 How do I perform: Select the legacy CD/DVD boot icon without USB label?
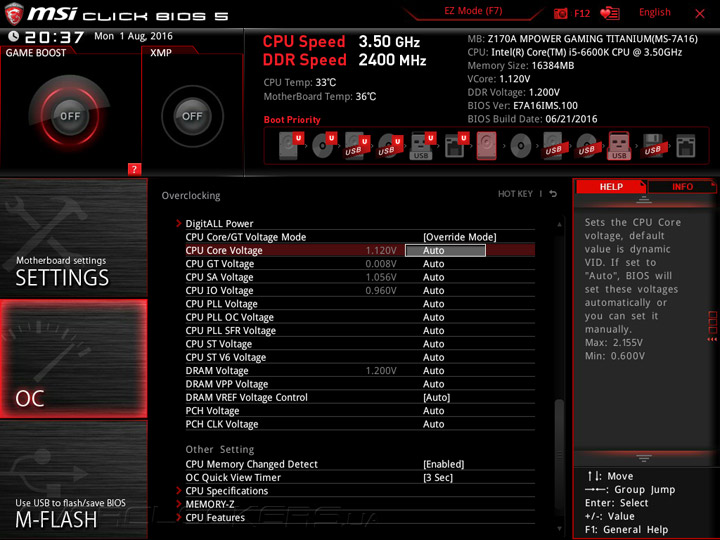[x=520, y=146]
